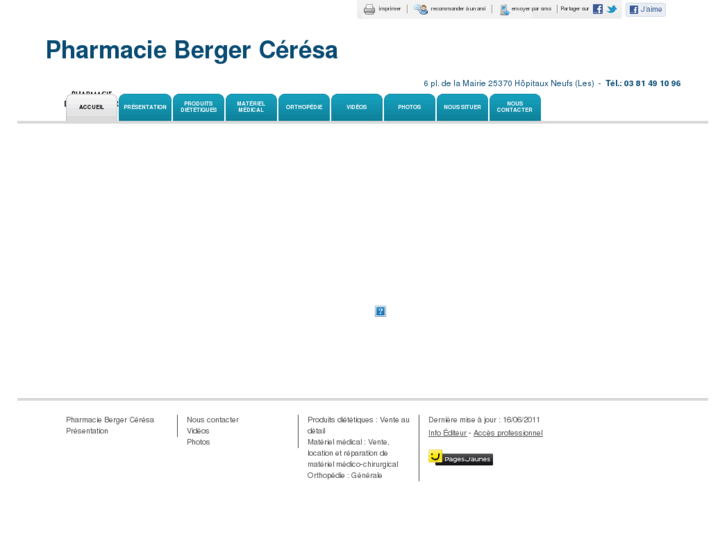This screenshot has height=545, width=727.
Task: Open the Vidéos tab
Action: point(357,108)
